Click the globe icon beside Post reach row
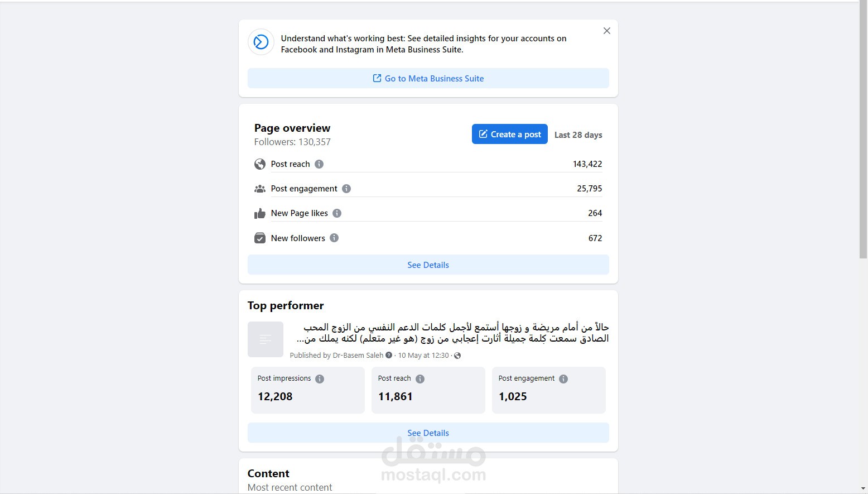868x494 pixels. tap(260, 164)
